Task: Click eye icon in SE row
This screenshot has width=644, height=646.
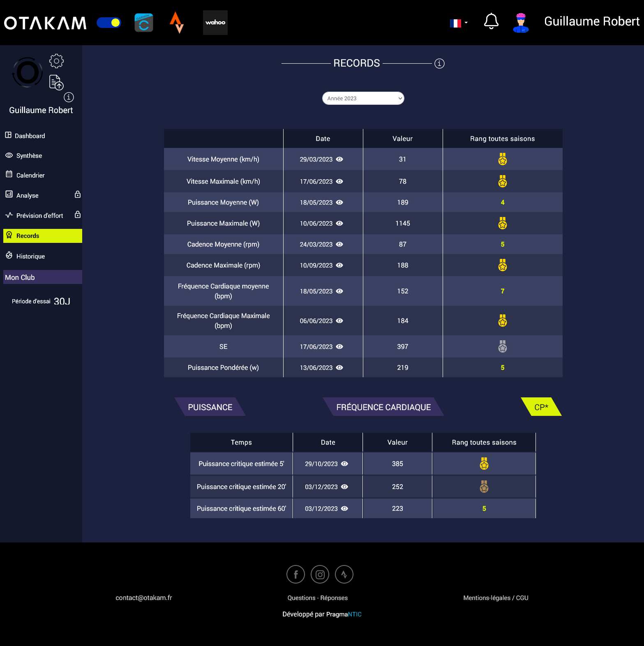Action: 339,346
